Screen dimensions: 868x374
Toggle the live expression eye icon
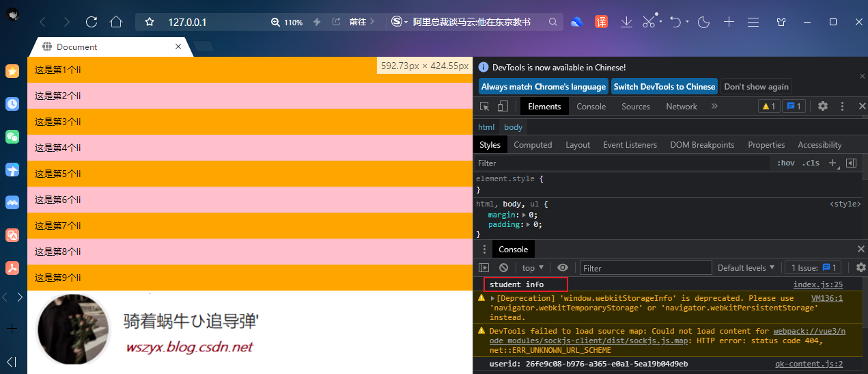563,268
